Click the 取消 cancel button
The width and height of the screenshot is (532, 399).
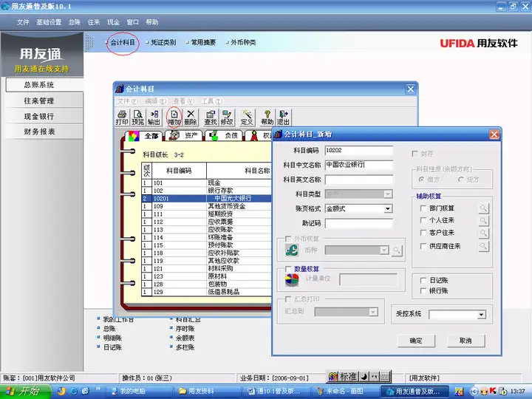click(x=465, y=341)
